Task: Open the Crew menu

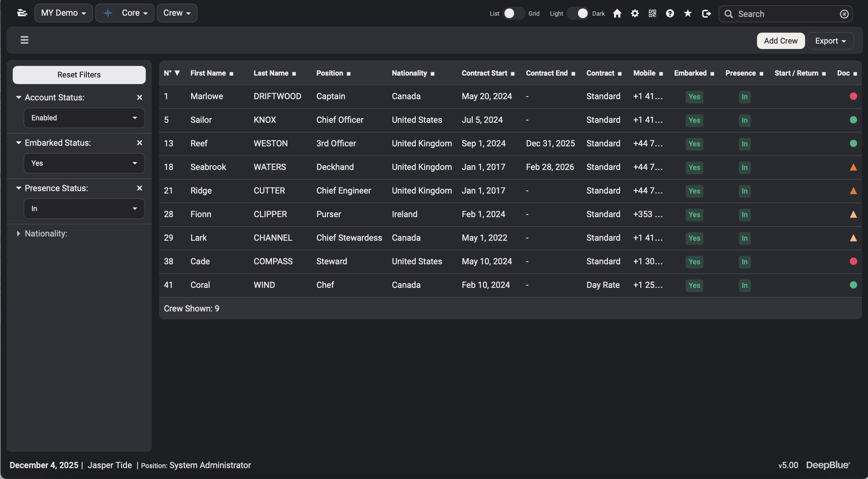Action: tap(177, 13)
